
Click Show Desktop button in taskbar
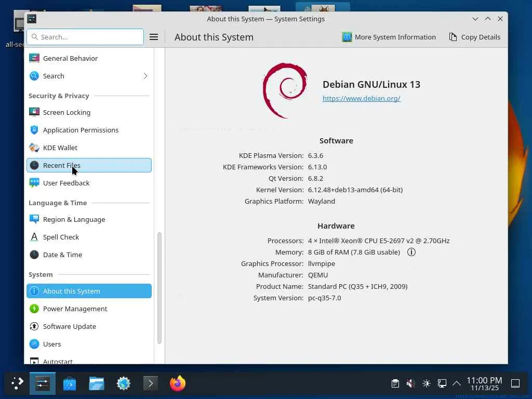coord(515,383)
